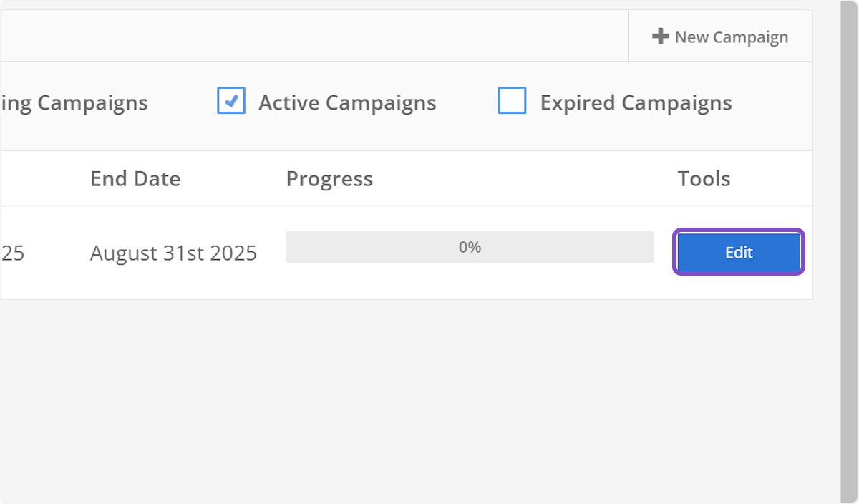
Task: Click the End Date column header
Action: (135, 178)
